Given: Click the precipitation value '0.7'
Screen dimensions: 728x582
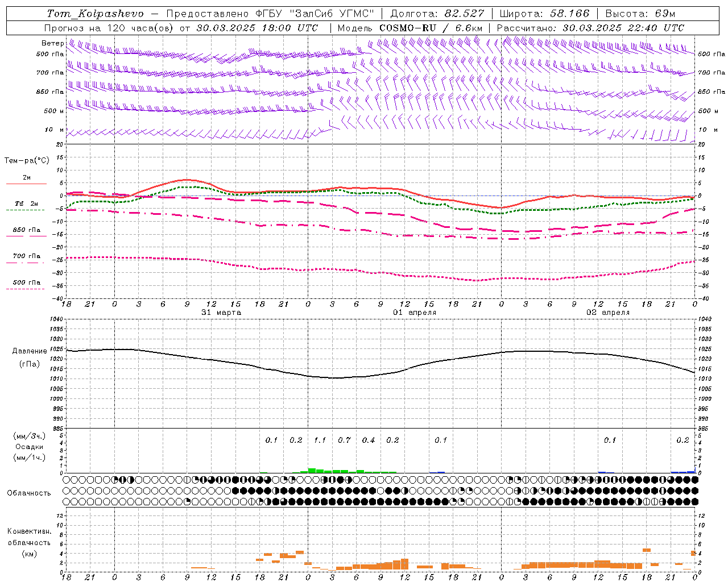Looking at the screenshot, I should [x=344, y=440].
